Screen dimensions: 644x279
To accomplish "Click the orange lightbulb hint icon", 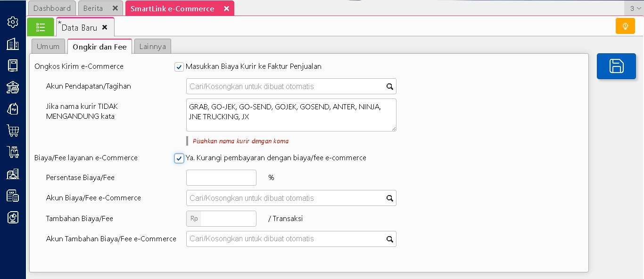I will (625, 26).
